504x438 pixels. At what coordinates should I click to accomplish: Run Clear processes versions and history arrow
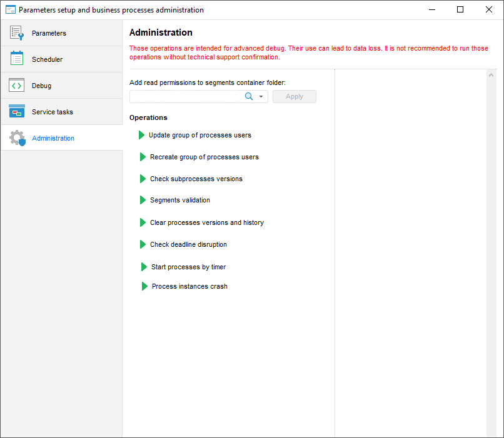tap(143, 222)
